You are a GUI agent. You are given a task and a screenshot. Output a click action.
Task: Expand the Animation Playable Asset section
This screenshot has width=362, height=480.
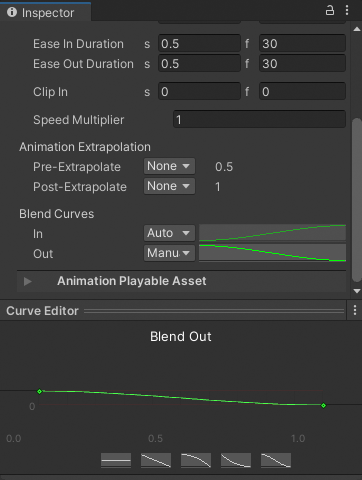pyautogui.click(x=28, y=281)
